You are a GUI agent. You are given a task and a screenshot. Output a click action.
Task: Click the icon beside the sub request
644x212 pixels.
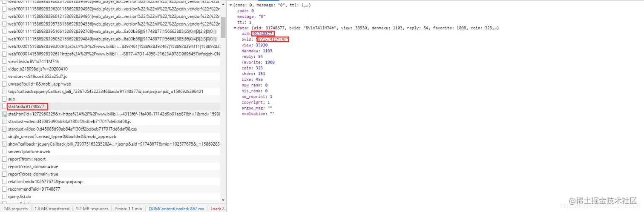click(4, 99)
